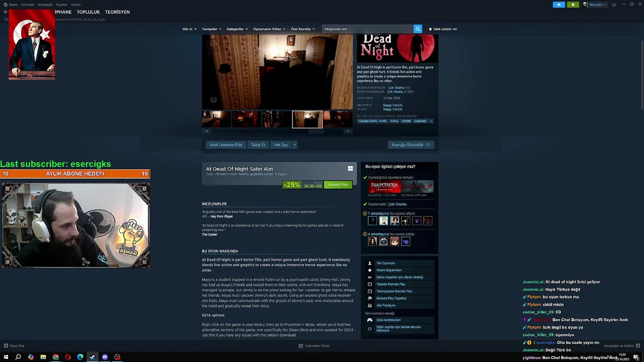The height and width of the screenshot is (362, 644).
Task: Open Remote Play Together feature row
Action: (399, 298)
